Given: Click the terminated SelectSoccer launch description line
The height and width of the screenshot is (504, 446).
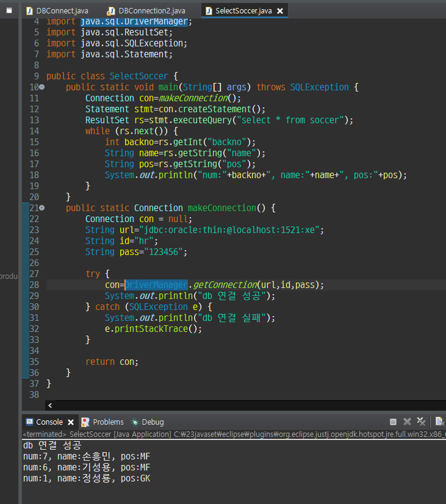Looking at the screenshot, I should pyautogui.click(x=234, y=434).
